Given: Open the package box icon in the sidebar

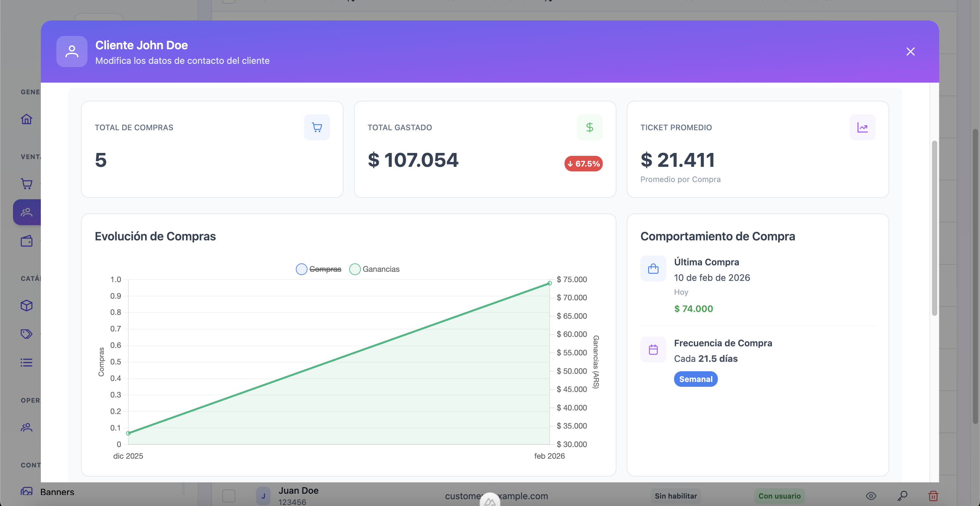Looking at the screenshot, I should [26, 305].
